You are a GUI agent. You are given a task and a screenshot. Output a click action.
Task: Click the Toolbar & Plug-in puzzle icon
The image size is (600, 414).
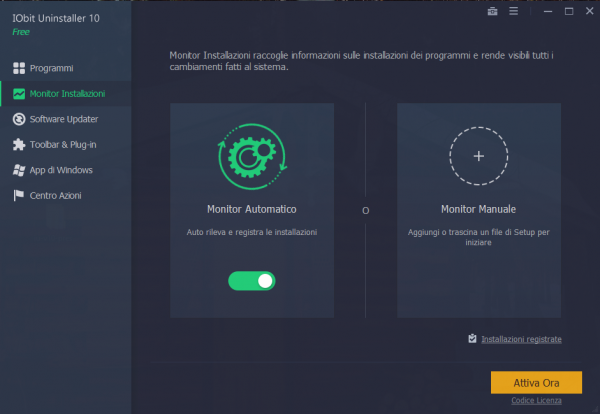pyautogui.click(x=19, y=144)
